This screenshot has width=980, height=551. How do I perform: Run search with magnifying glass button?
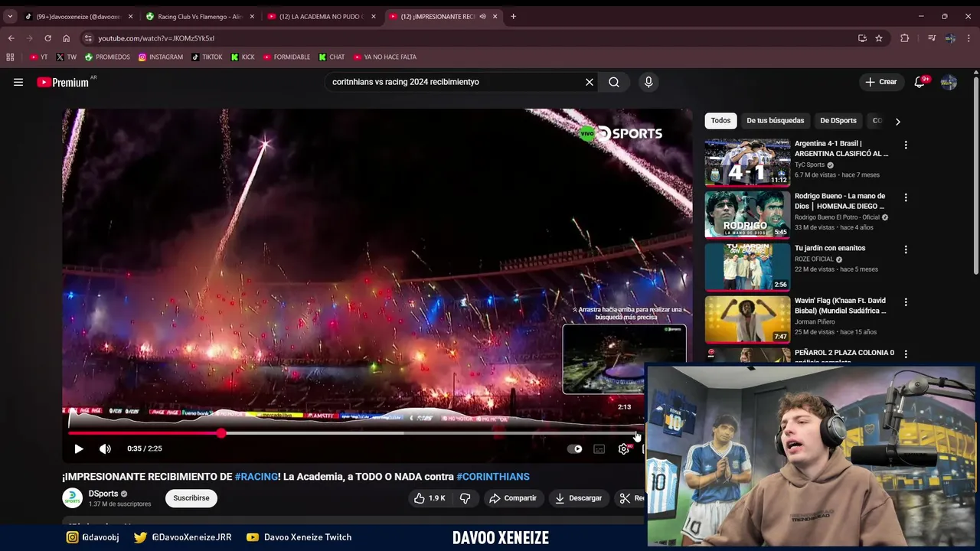tap(614, 82)
